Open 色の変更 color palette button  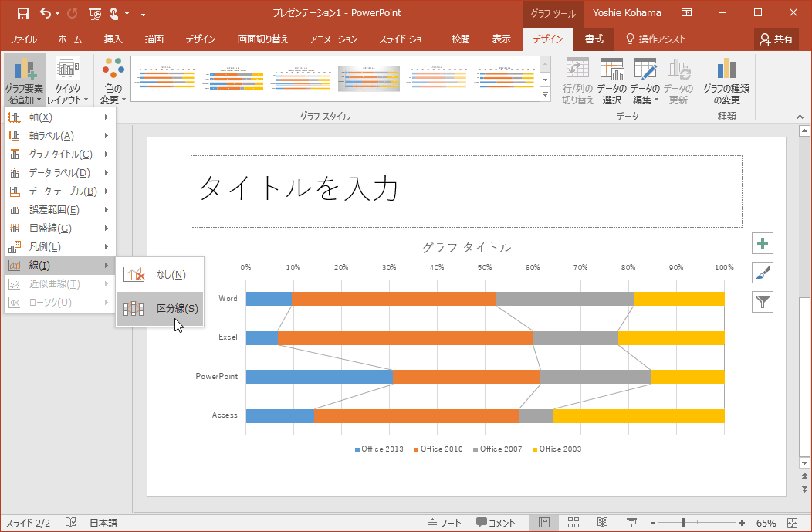pos(113,81)
